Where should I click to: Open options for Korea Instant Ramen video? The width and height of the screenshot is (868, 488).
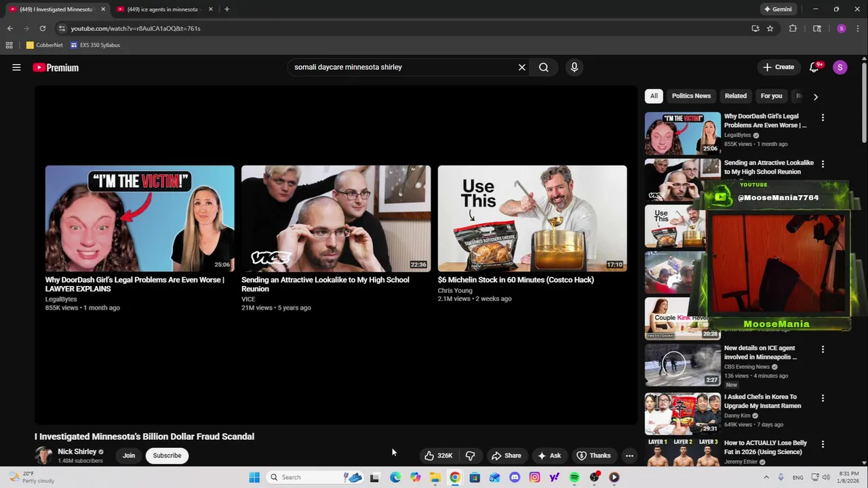[823, 398]
